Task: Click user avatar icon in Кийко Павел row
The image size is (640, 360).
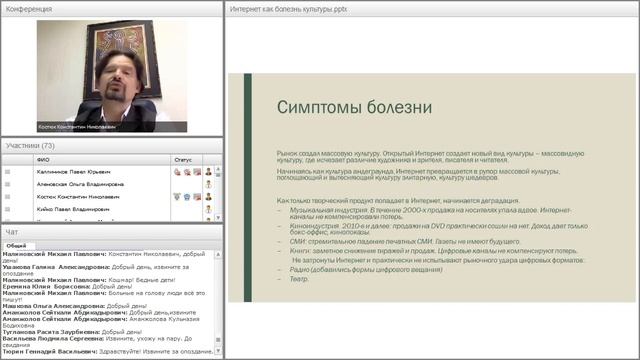Action: tap(209, 209)
